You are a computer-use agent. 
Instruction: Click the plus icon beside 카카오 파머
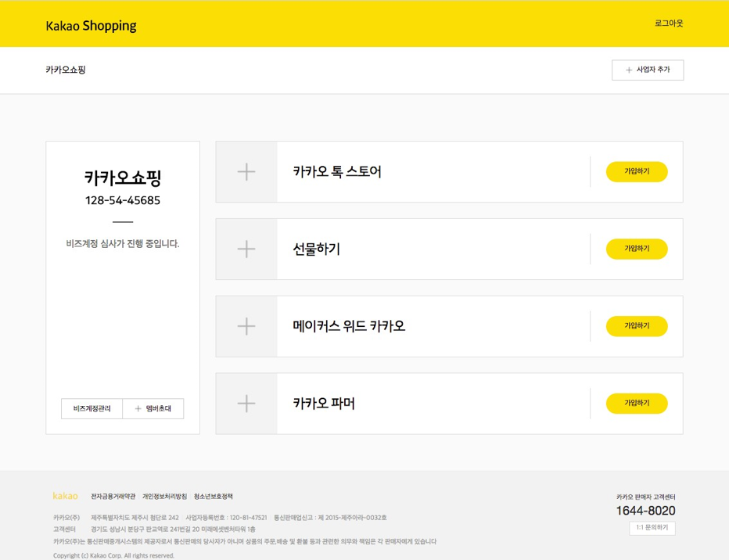click(x=246, y=404)
